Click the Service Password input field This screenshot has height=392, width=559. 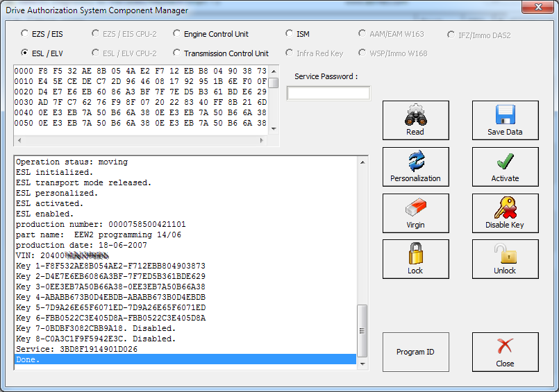pyautogui.click(x=328, y=93)
